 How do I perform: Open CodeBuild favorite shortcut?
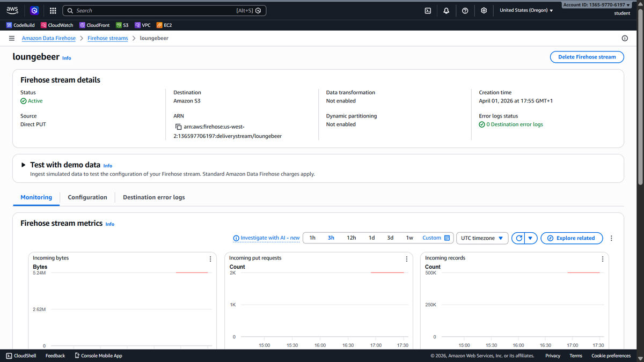click(x=20, y=25)
